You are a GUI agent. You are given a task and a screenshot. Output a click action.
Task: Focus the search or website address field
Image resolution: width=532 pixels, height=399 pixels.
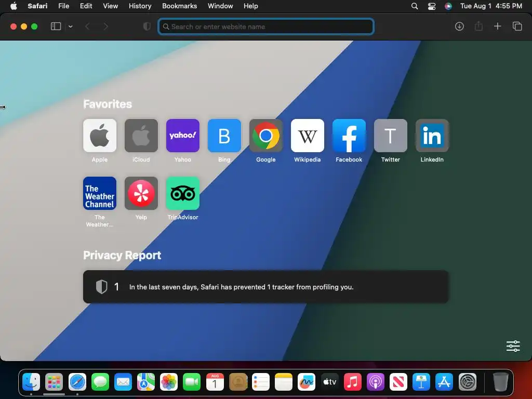[x=266, y=26]
